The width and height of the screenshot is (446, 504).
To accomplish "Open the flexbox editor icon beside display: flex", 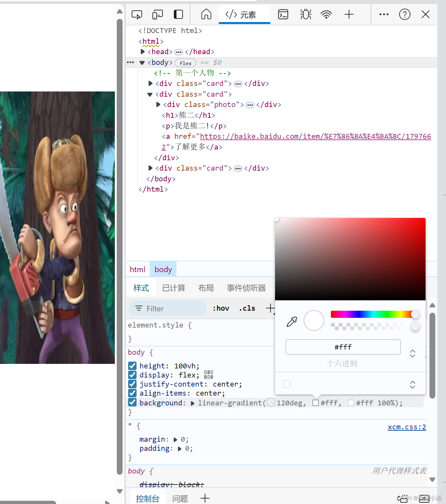I will (209, 375).
